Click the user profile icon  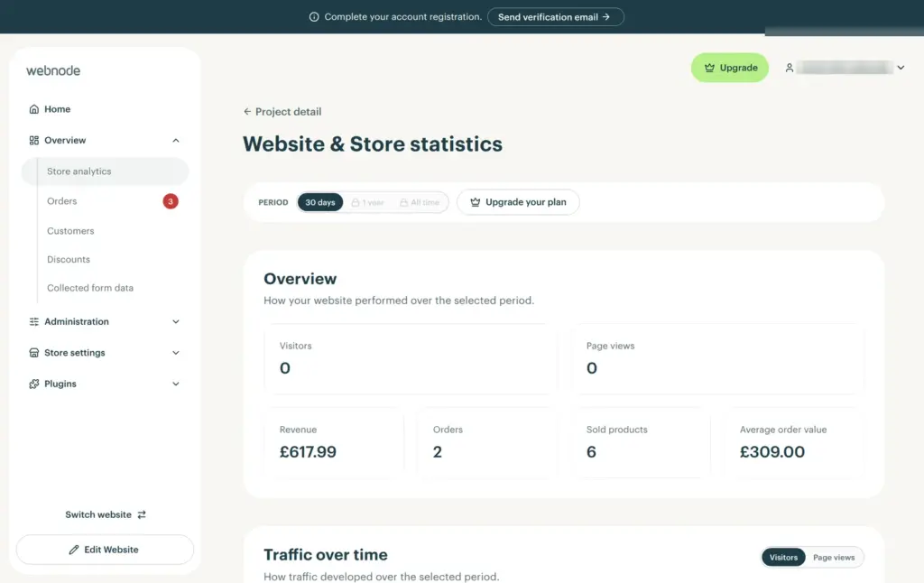click(x=789, y=68)
